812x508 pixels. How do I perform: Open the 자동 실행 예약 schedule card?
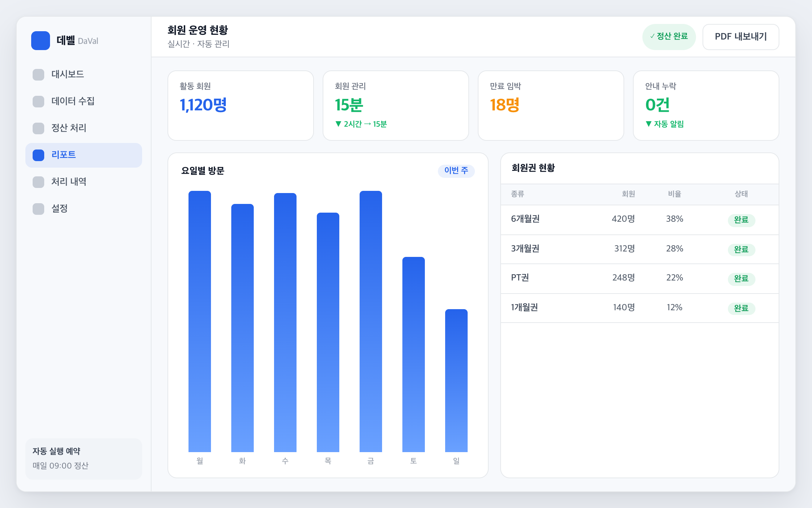coord(84,459)
